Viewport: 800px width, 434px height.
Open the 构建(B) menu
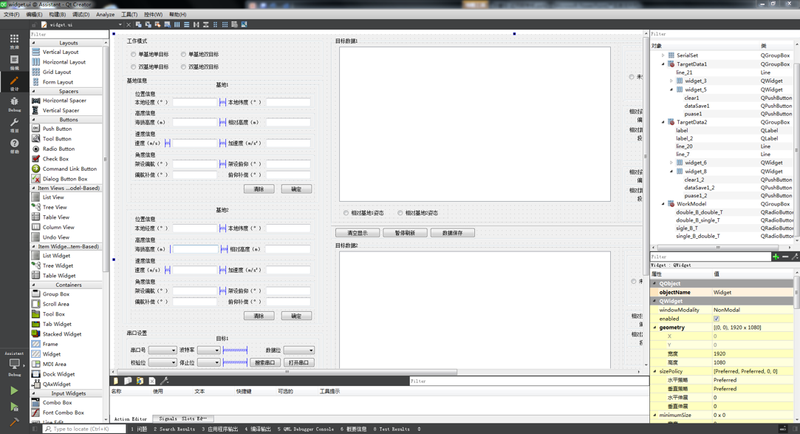(57, 15)
